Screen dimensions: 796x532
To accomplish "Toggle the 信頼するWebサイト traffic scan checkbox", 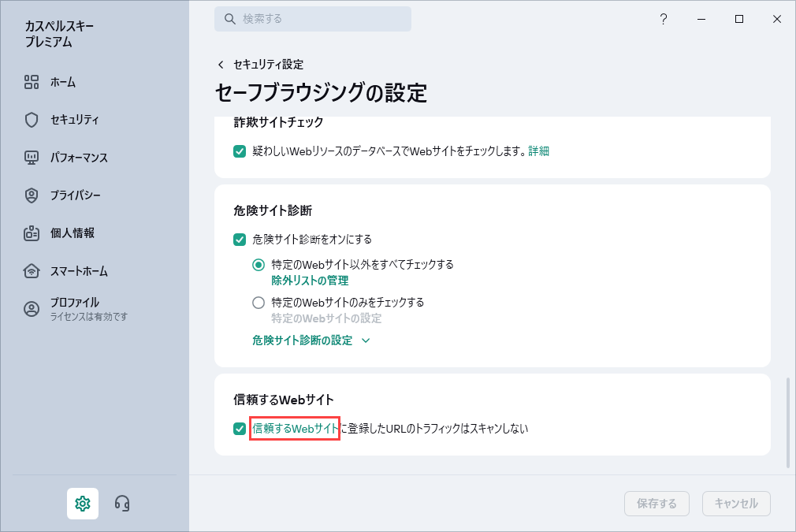I will point(240,429).
